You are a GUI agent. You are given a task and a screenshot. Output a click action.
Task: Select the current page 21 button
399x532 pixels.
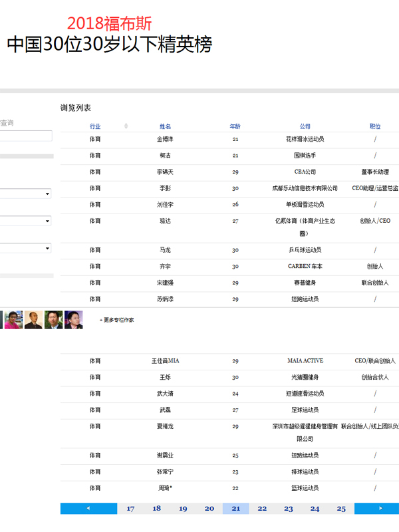tap(235, 509)
